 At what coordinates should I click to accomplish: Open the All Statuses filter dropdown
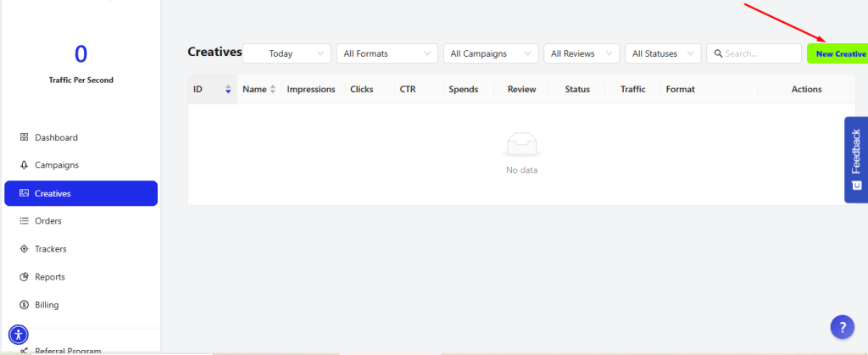[662, 53]
